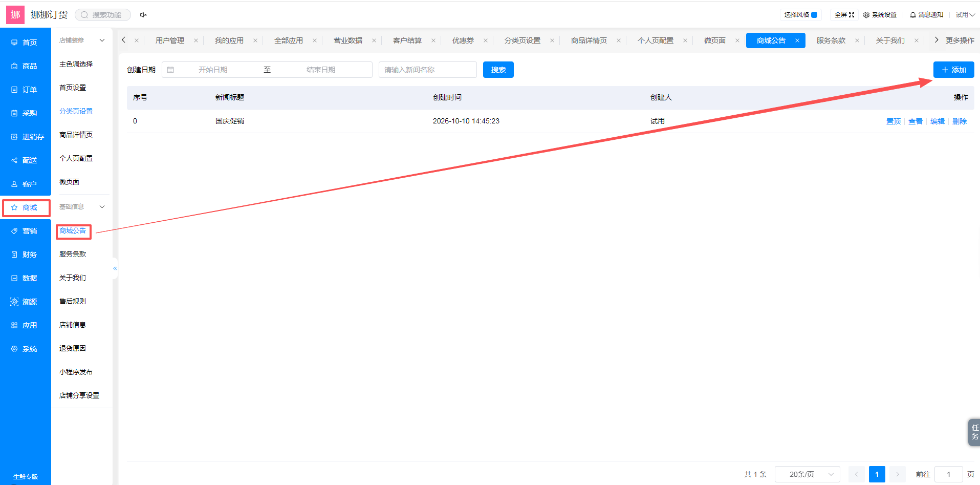Select 售后规则 in the submenu
The height and width of the screenshot is (485, 980).
click(x=73, y=301)
